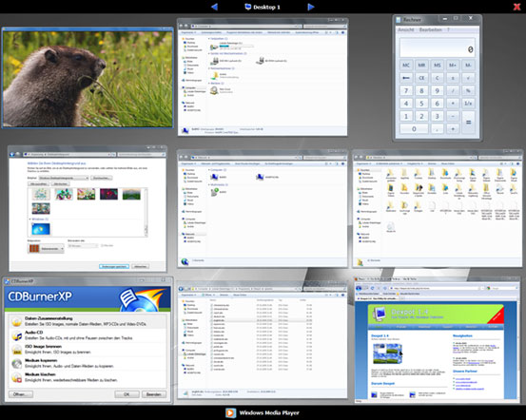Click the equals key on the calculator
The width and height of the screenshot is (526, 420).
pyautogui.click(x=468, y=123)
